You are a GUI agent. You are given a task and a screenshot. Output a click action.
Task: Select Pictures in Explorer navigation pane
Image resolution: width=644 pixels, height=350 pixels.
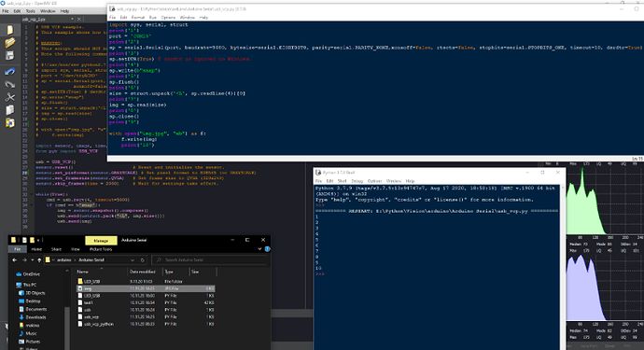29,342
